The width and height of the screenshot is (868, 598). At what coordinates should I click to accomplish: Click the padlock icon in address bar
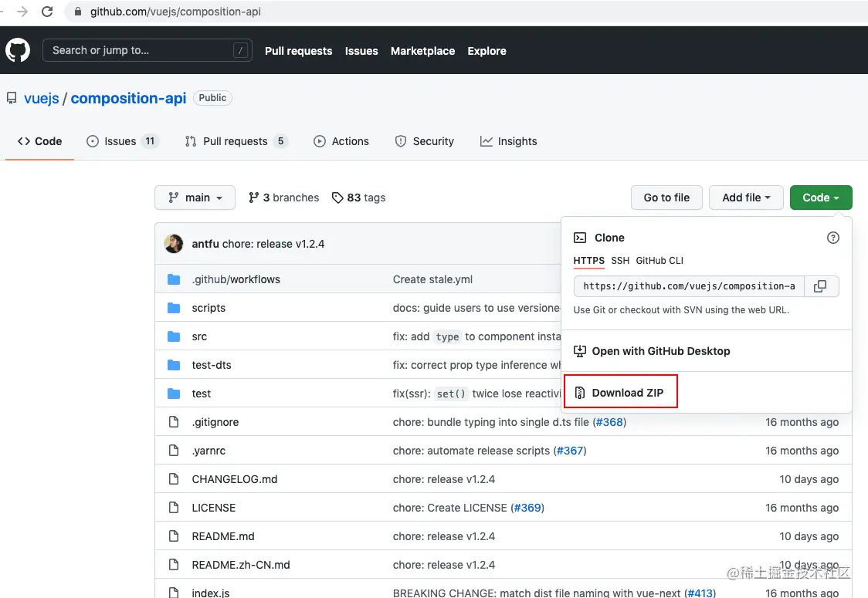(78, 12)
